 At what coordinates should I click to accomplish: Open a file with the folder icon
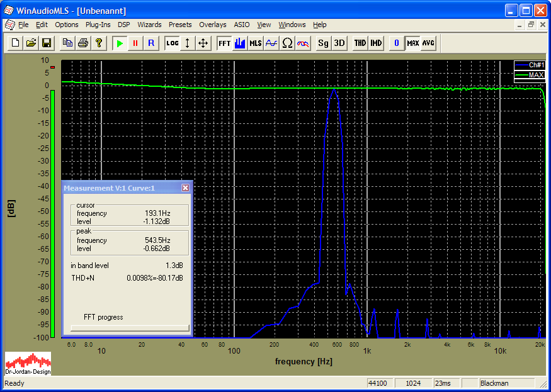tap(31, 43)
